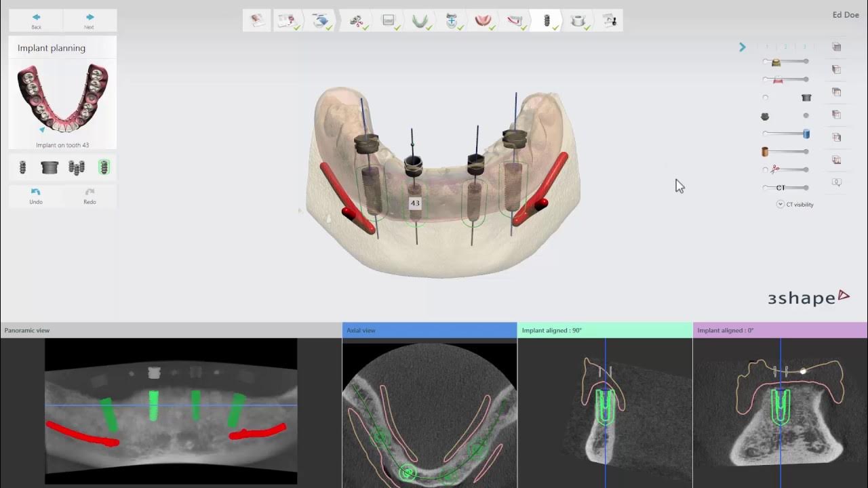
Task: Collapse the right visibility panel with the chevron
Action: coord(742,47)
